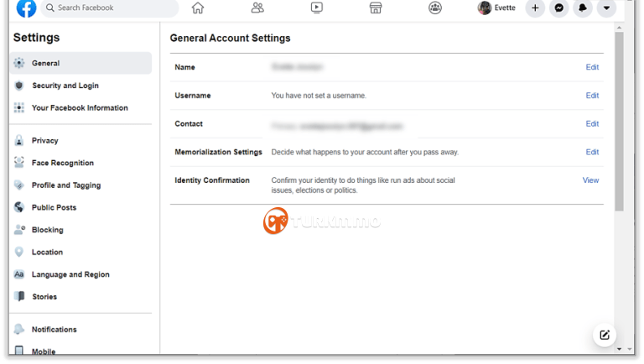Click the General gear icon
The height and width of the screenshot is (364, 644).
coord(19,63)
